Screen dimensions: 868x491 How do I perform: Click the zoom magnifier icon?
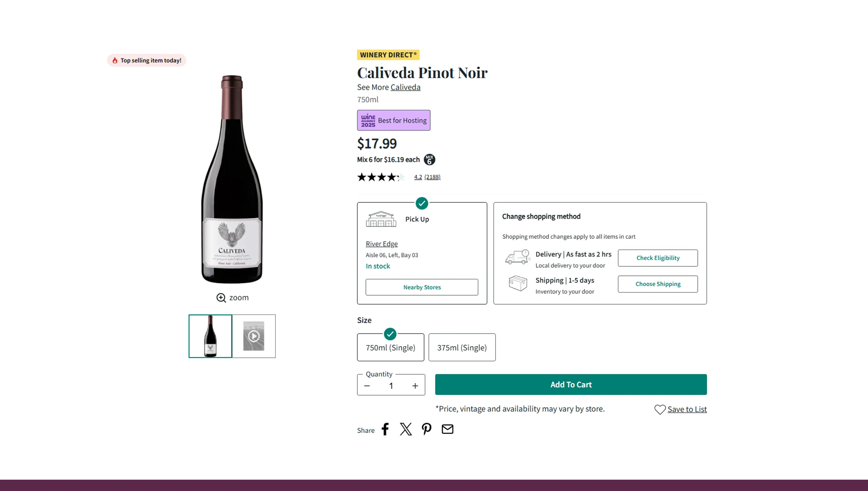coord(221,298)
